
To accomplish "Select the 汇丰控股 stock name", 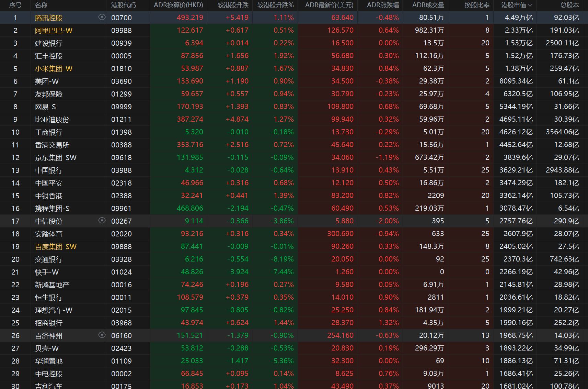I will (x=49, y=56).
